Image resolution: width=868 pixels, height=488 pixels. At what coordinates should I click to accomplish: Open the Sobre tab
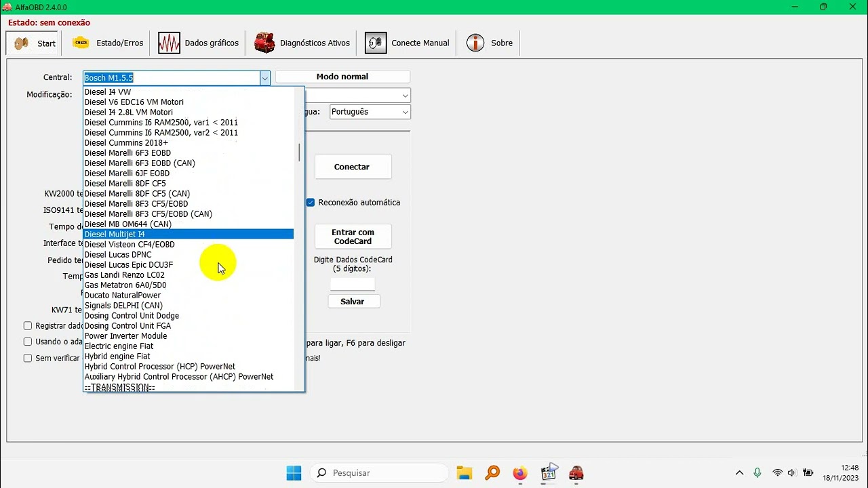490,43
